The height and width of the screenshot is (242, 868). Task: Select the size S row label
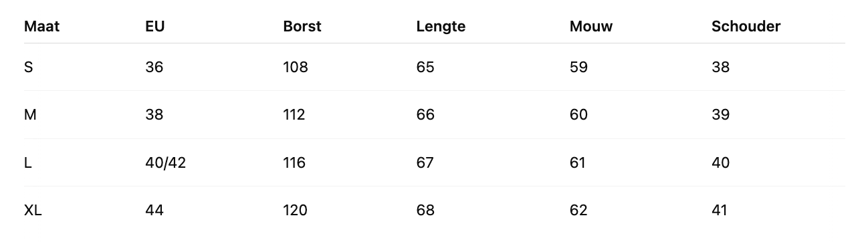point(28,67)
